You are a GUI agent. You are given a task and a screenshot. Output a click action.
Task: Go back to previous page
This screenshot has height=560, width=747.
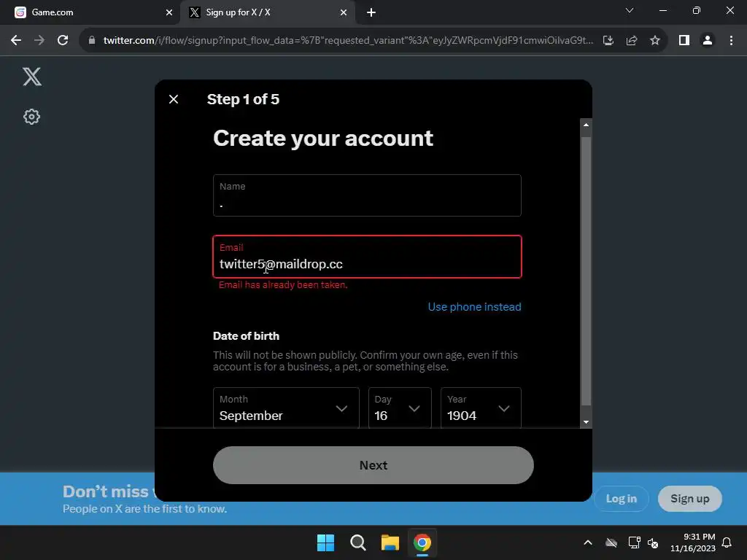click(x=16, y=41)
